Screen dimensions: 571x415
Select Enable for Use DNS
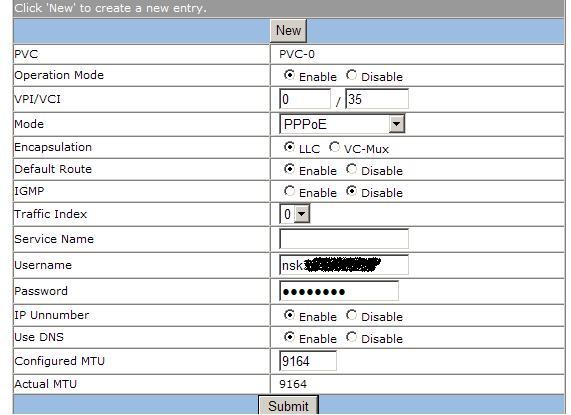289,337
